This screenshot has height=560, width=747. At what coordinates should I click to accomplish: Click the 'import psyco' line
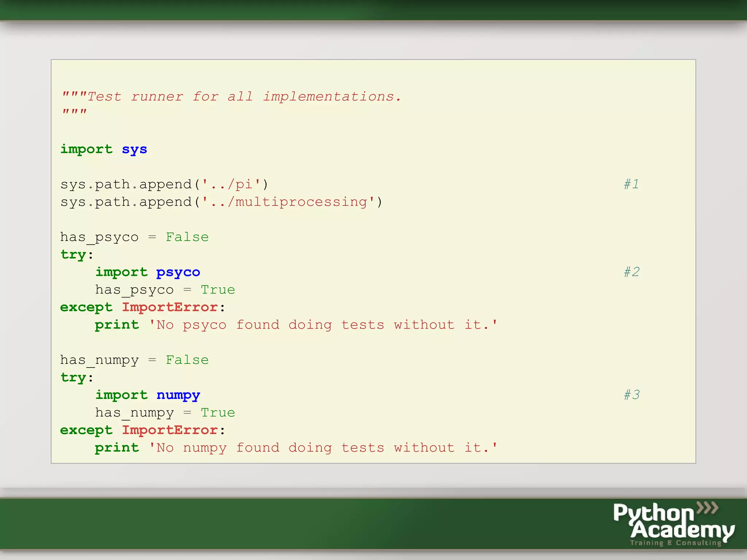[148, 272]
